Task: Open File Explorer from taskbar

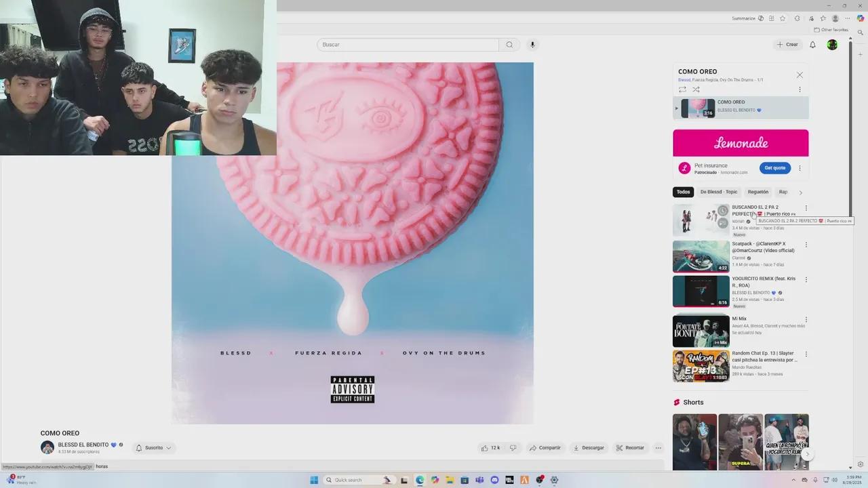Action: click(x=450, y=480)
